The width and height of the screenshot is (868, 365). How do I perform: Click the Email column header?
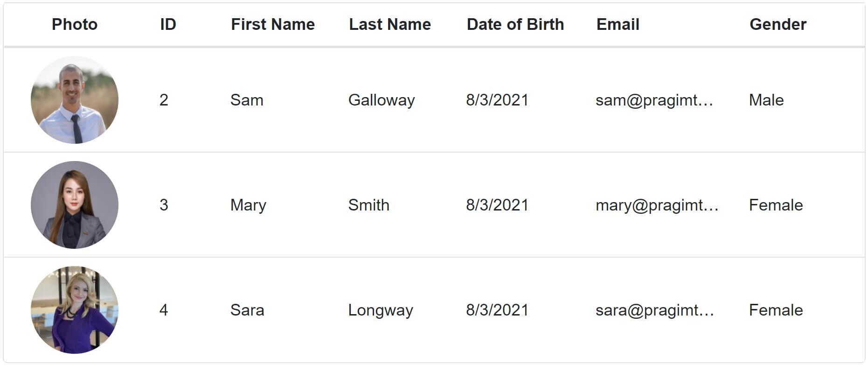[x=618, y=24]
